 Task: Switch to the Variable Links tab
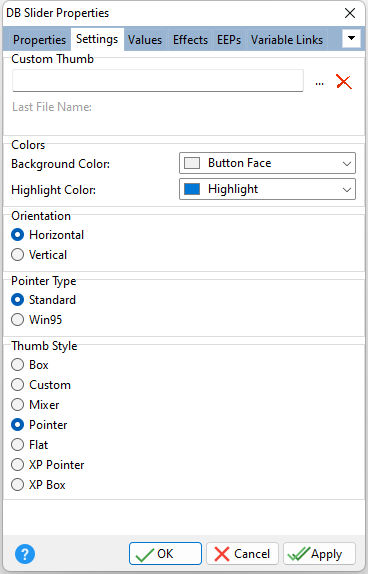click(x=287, y=40)
